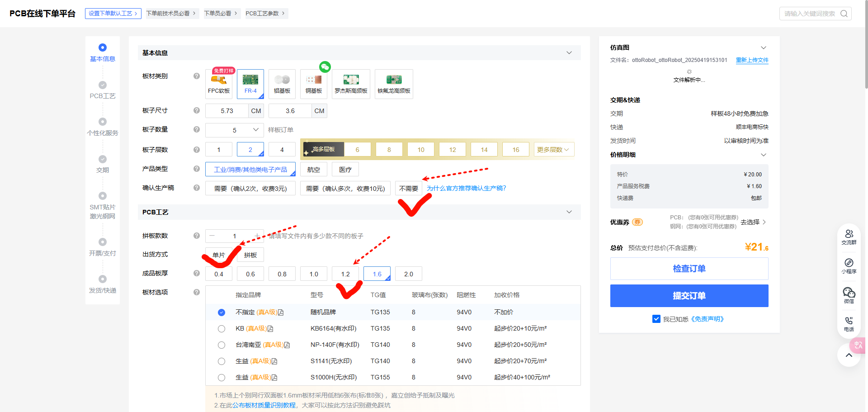The height and width of the screenshot is (412, 868).
Task: Click the pink translate floating icon
Action: [858, 345]
